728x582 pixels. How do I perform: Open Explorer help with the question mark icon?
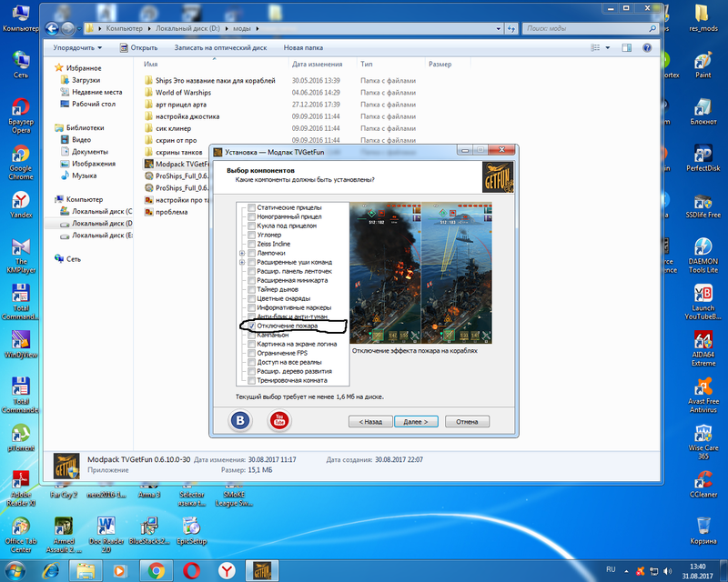point(647,48)
